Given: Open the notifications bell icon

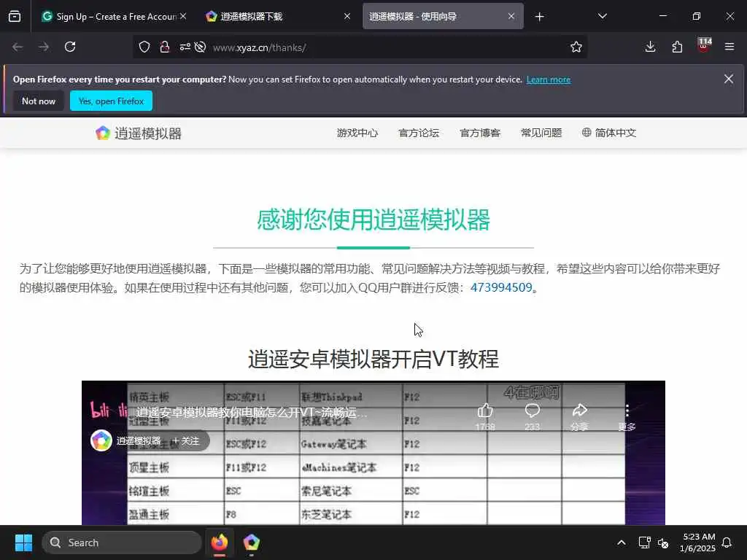Looking at the screenshot, I should click(727, 542).
